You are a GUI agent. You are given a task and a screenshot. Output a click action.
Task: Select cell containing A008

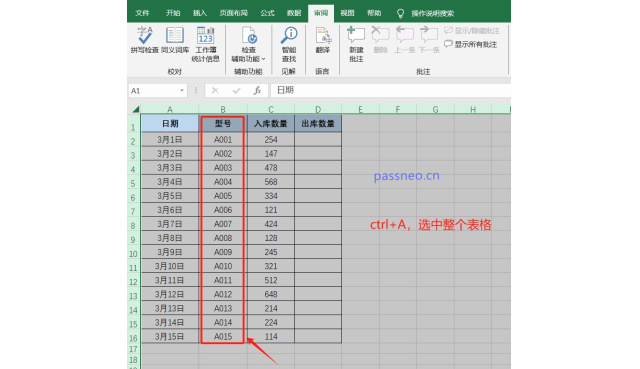tap(223, 238)
